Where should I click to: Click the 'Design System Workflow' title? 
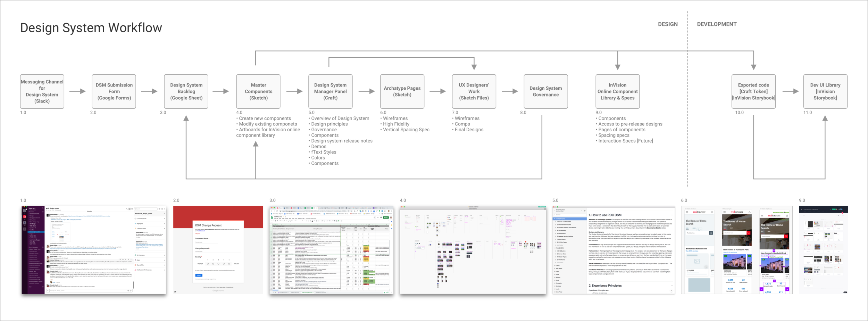[91, 28]
